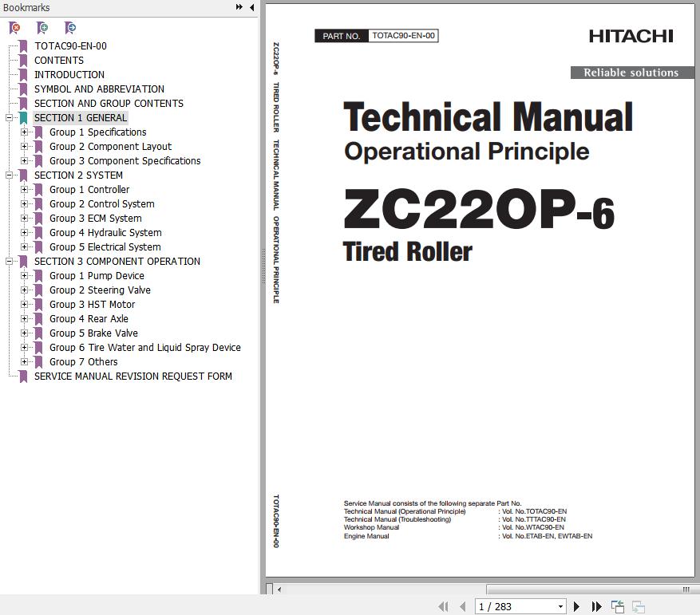Open Group 1 Controller bookmark
The width and height of the screenshot is (700, 615).
[x=89, y=189]
